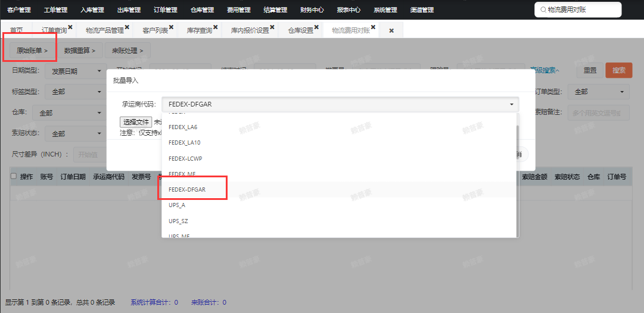Open the 订单管理 menu
The image size is (644, 313).
[166, 10]
